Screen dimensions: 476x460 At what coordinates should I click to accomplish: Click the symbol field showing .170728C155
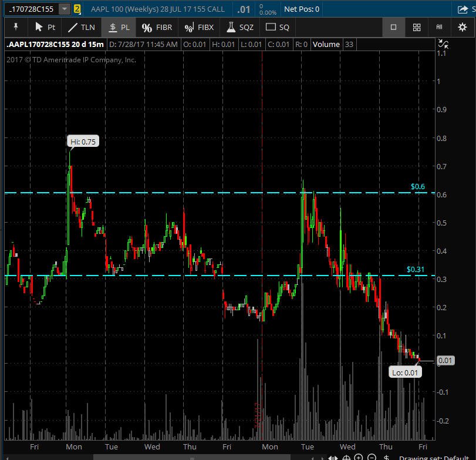click(x=31, y=9)
